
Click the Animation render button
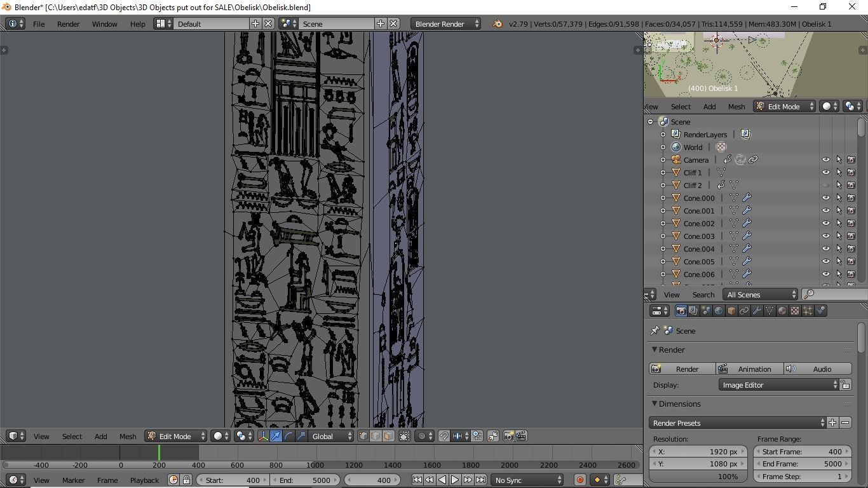click(x=750, y=369)
